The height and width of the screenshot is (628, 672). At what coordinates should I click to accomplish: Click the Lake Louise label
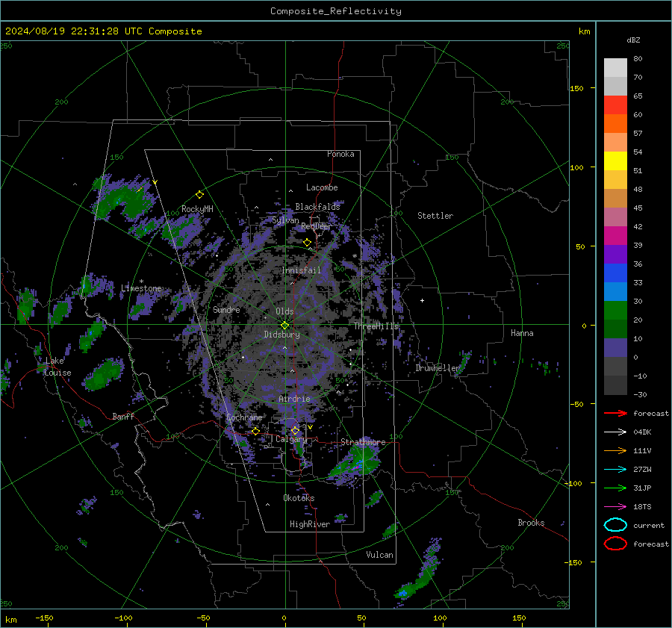click(57, 367)
